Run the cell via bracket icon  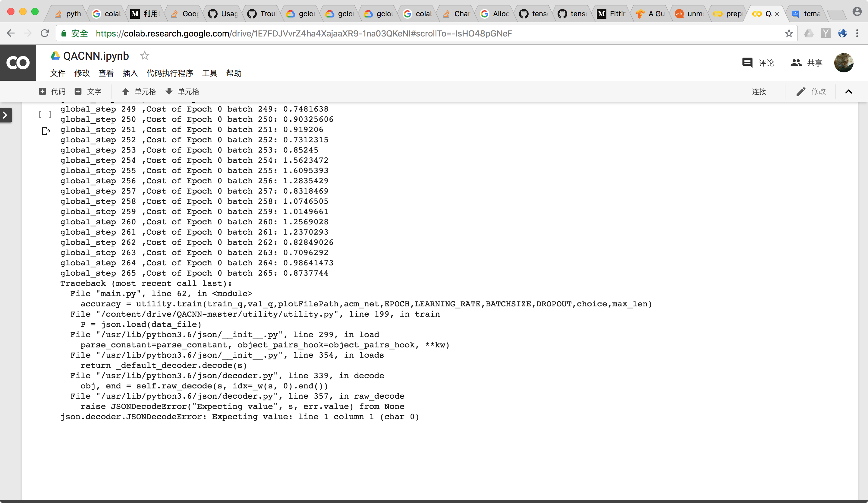click(45, 114)
